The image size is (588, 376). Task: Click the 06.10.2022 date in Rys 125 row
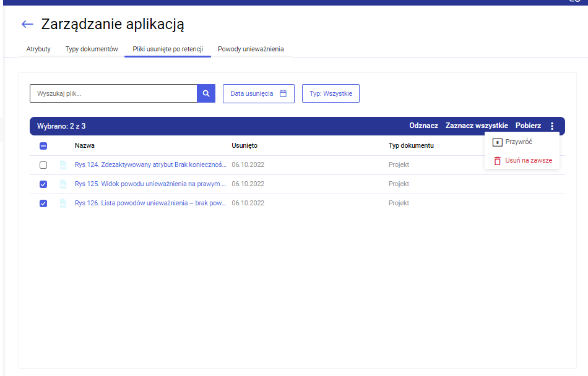tap(248, 184)
